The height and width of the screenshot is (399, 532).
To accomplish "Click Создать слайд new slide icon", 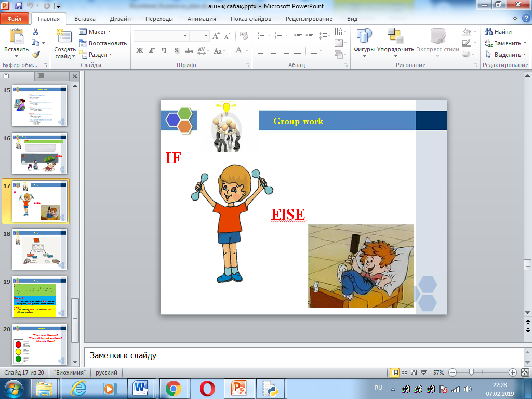I will (64, 37).
